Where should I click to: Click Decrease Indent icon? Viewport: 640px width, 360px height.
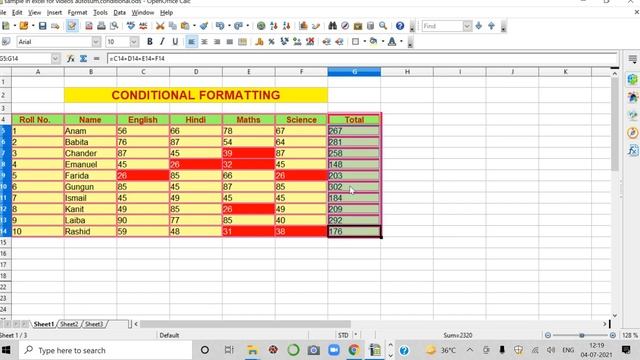(326, 42)
